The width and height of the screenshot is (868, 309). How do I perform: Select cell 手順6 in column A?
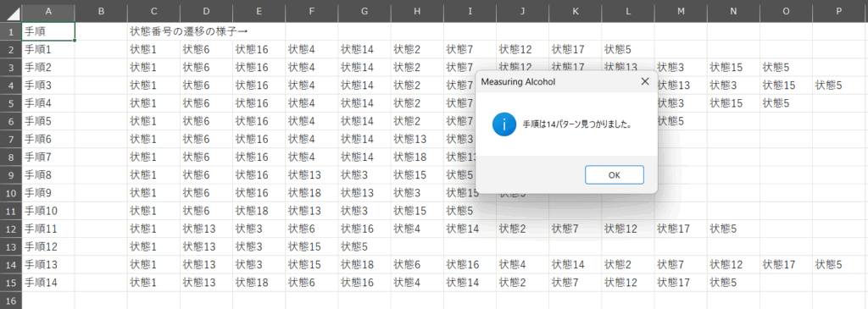click(x=48, y=140)
